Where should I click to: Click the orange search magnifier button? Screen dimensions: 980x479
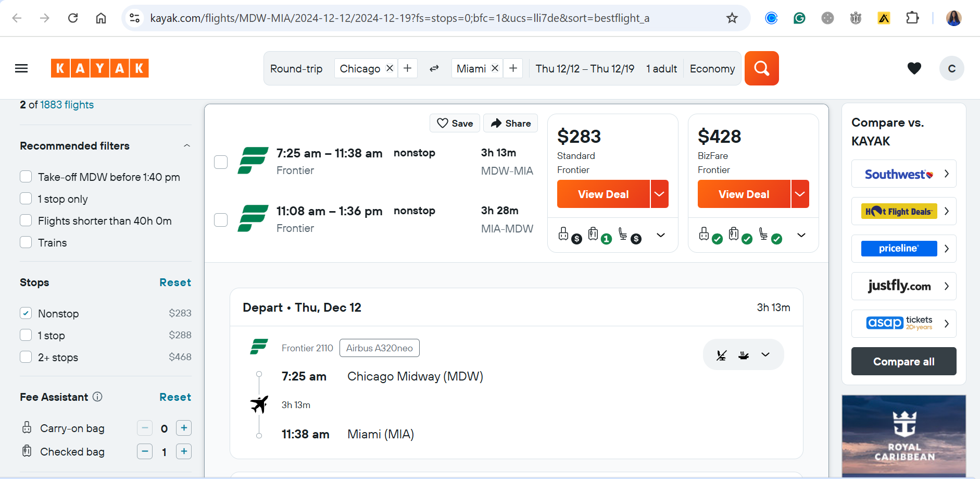pyautogui.click(x=761, y=68)
